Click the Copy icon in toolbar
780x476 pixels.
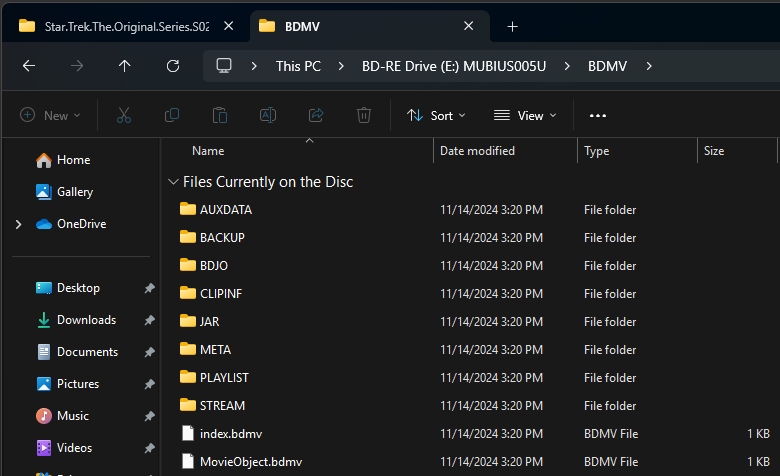pyautogui.click(x=172, y=115)
